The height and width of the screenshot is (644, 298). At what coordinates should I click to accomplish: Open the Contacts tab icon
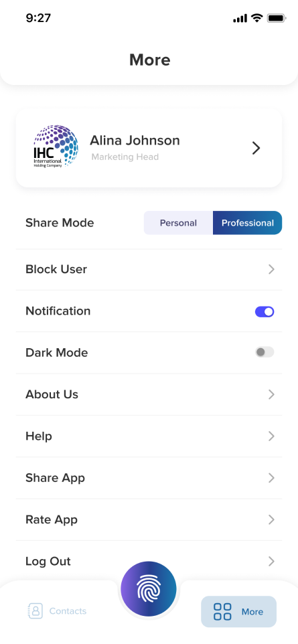35,611
